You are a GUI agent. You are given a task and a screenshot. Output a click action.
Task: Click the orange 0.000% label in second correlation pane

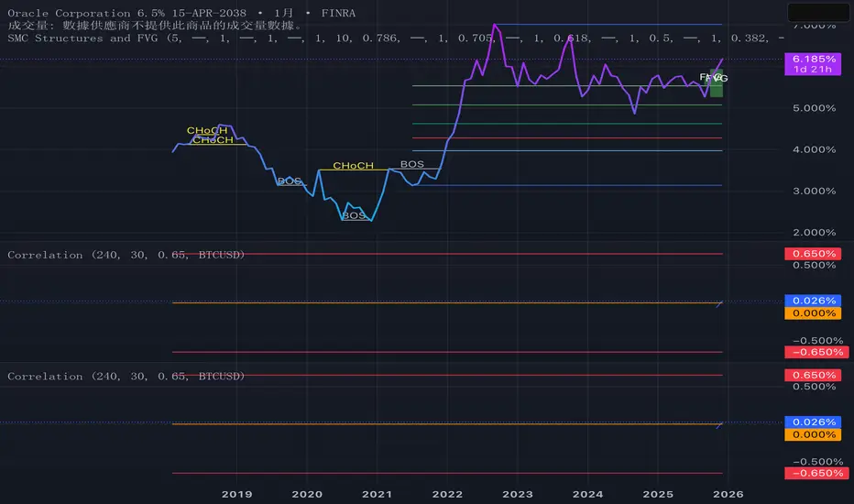pos(813,434)
